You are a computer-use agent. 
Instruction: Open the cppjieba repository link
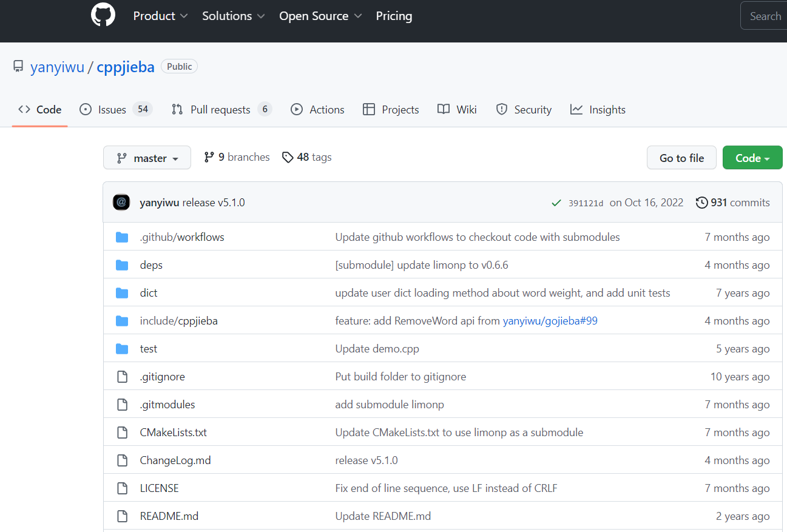(126, 67)
